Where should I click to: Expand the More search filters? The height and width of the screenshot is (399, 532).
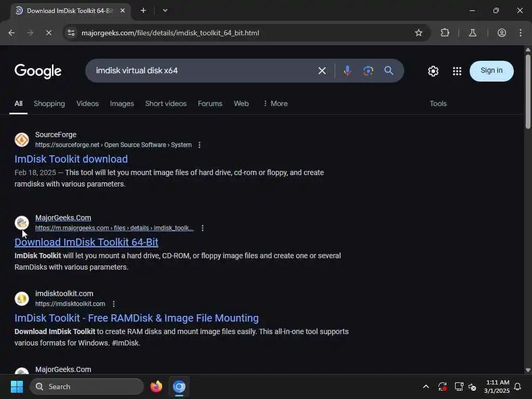[275, 104]
